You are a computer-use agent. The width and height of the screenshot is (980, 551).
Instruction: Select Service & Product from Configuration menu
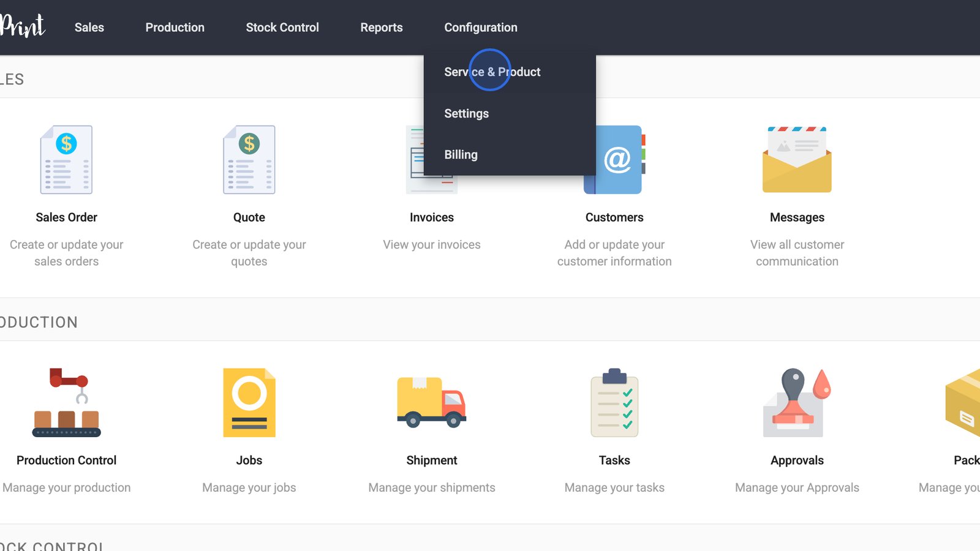click(x=492, y=72)
